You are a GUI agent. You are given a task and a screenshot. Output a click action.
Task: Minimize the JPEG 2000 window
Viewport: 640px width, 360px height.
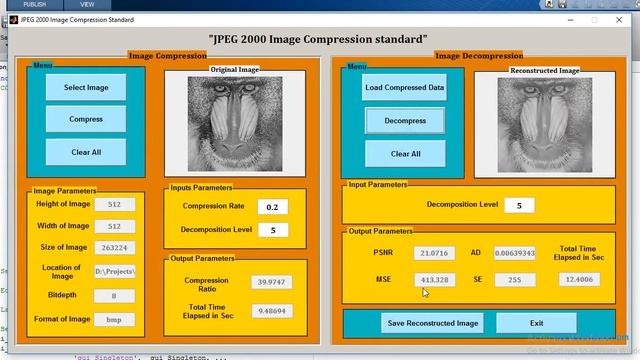(570, 20)
